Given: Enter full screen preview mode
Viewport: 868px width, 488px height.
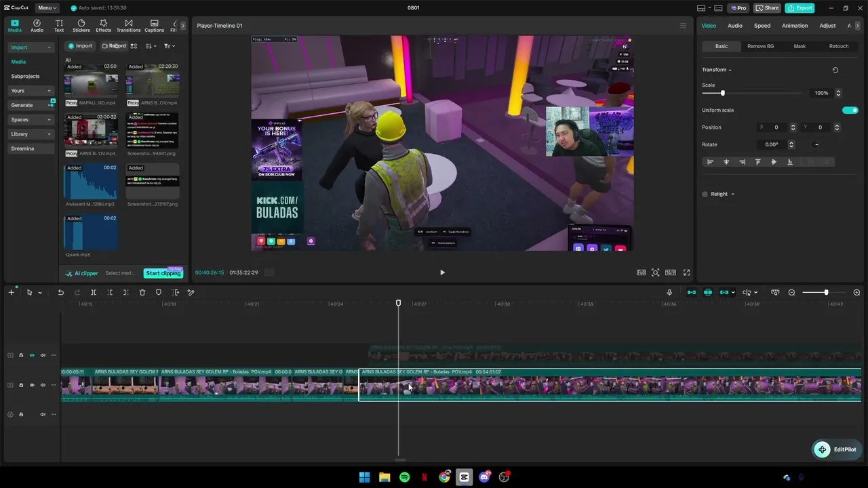Looking at the screenshot, I should [686, 272].
